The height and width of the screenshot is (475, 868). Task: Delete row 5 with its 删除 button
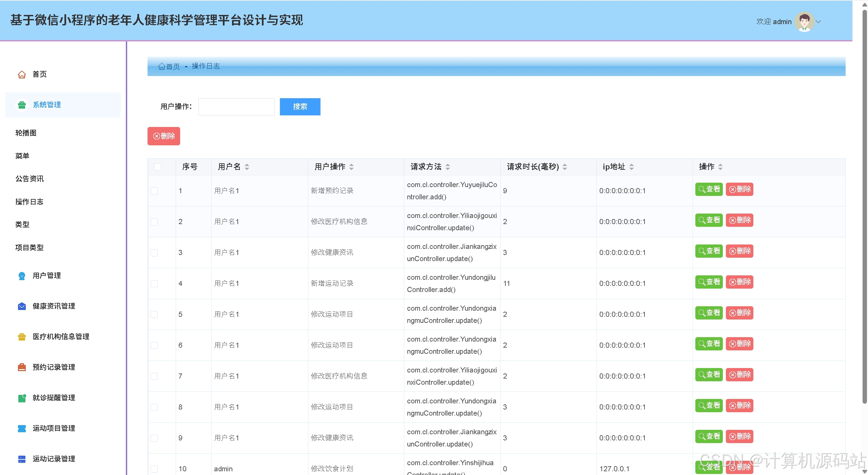pos(739,313)
